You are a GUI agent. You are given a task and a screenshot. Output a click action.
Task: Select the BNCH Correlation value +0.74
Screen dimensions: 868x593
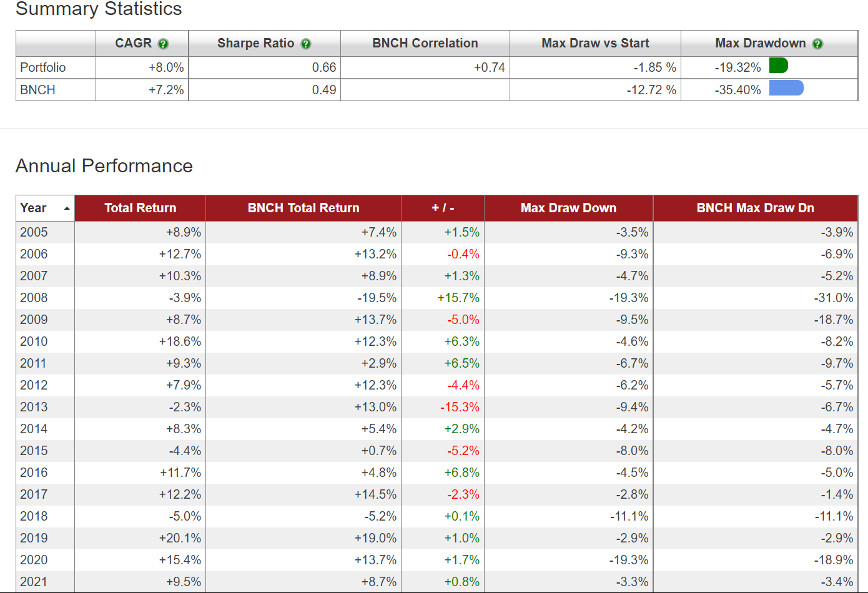[x=490, y=67]
